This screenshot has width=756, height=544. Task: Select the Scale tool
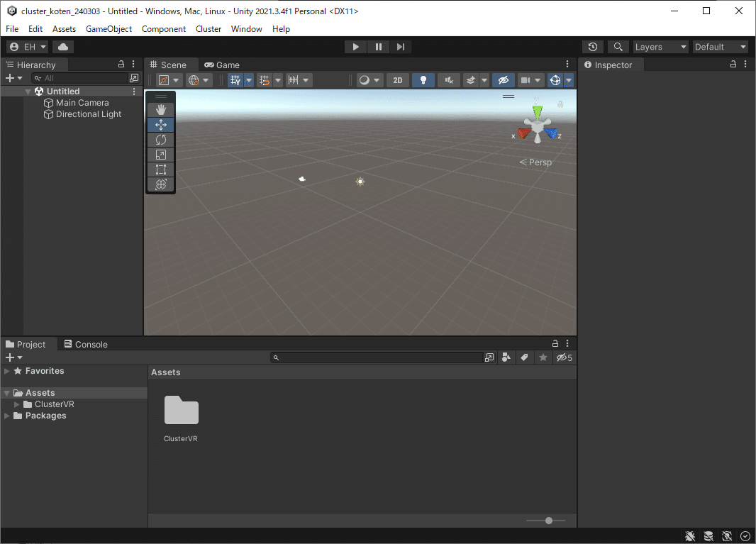(160, 155)
